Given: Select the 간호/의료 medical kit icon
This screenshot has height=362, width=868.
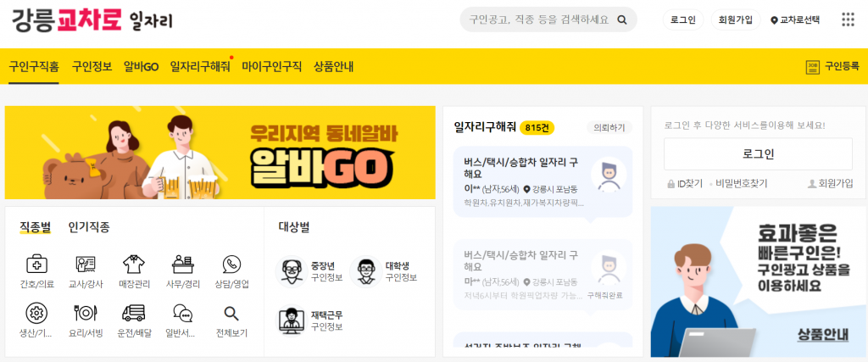Looking at the screenshot, I should (x=37, y=264).
